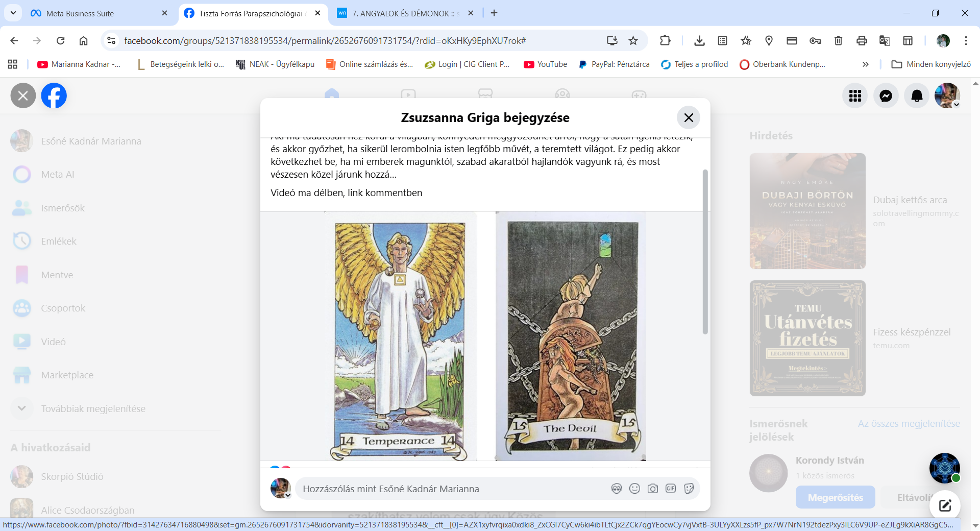Viewport: 980px width, 531px height.
Task: Open site information icon in address bar
Action: (111, 40)
